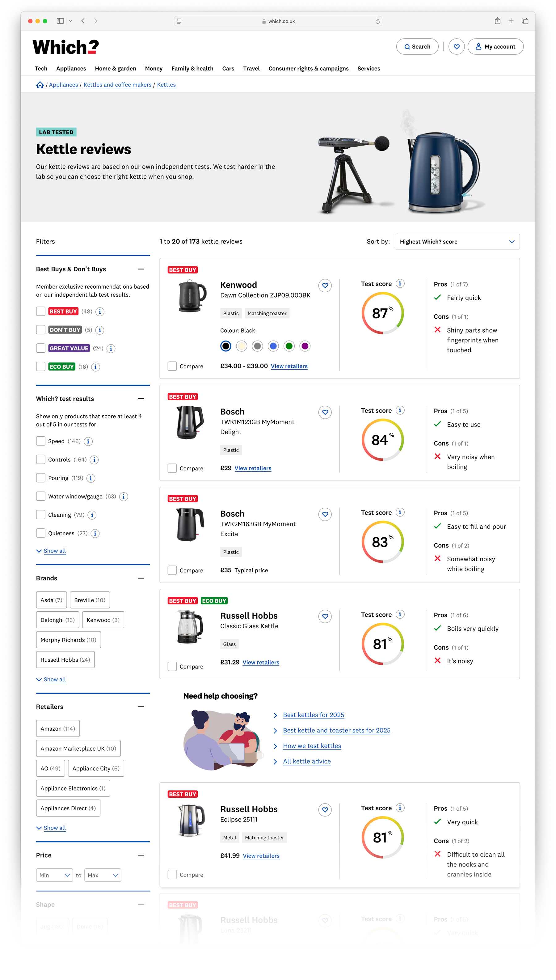Open the Sort by dropdown

(x=457, y=241)
